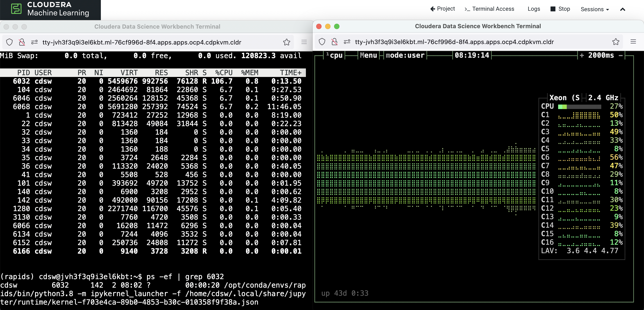Go back to Project

click(x=443, y=9)
